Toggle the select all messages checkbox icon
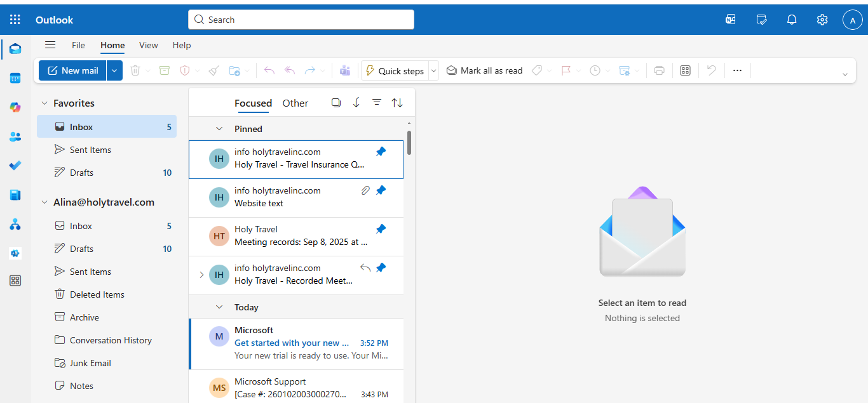Screen dimensions: 868x403 pos(336,103)
